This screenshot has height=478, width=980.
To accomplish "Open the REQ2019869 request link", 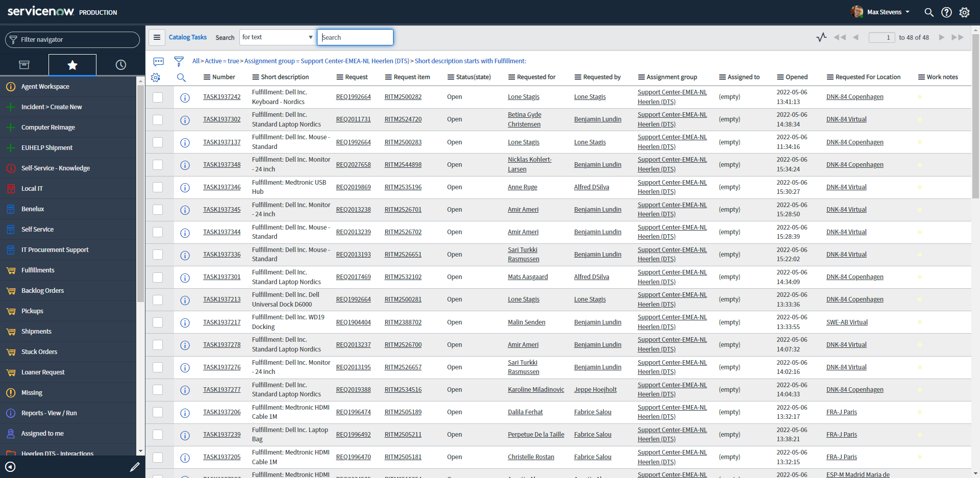I will pos(353,187).
